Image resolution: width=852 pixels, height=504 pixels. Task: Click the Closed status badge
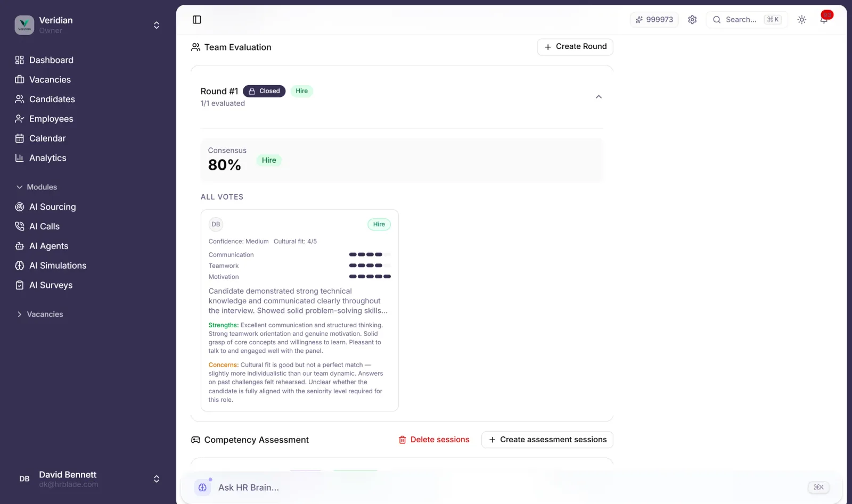click(x=264, y=91)
